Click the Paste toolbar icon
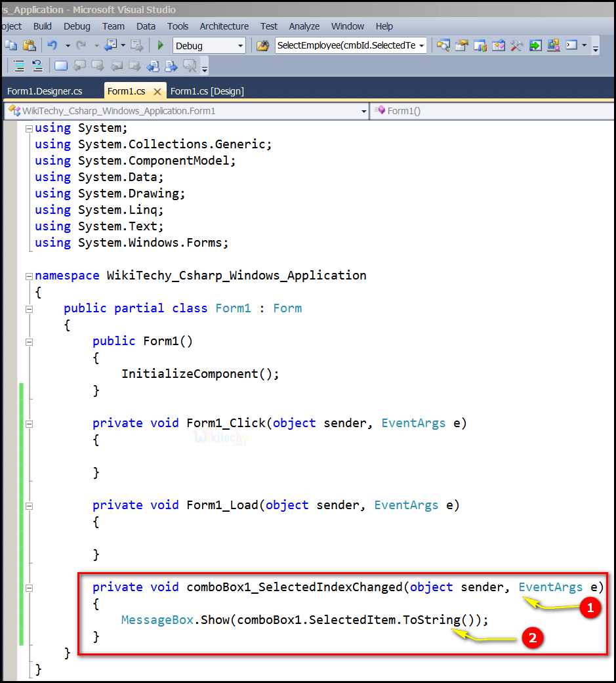The width and height of the screenshot is (616, 683). (x=28, y=45)
